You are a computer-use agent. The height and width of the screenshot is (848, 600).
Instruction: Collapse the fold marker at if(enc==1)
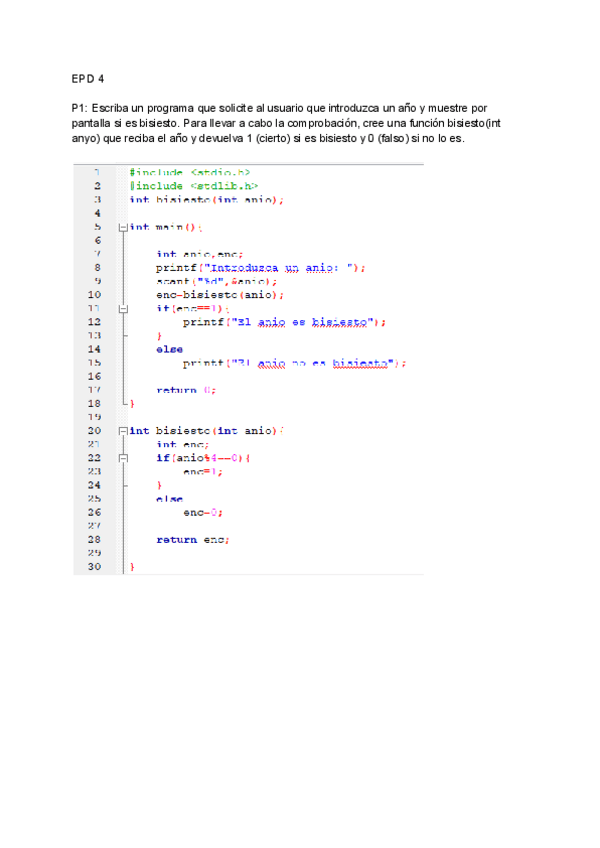click(x=123, y=309)
